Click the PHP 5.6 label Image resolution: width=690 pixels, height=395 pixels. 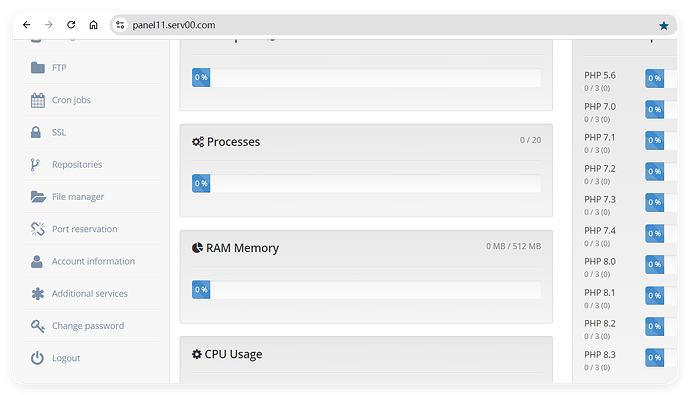click(x=600, y=75)
